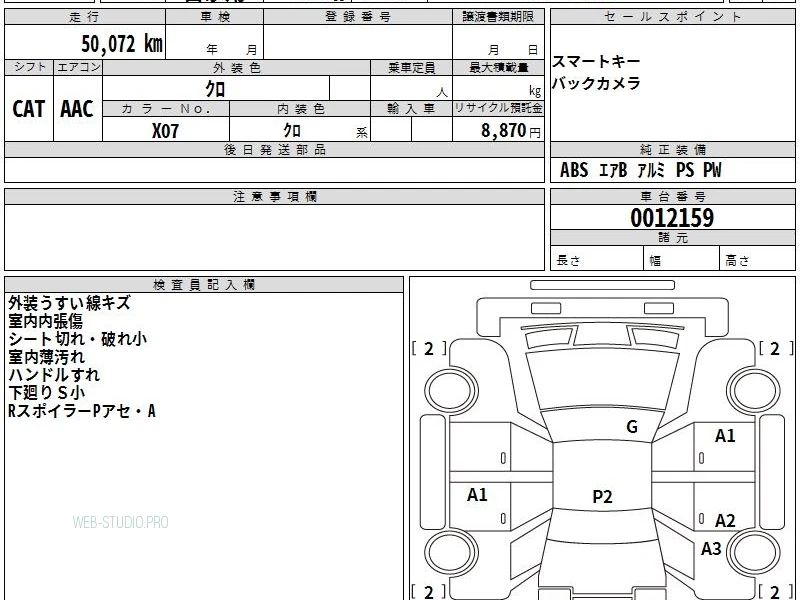Click the A1 mark beside the G mark
The width and height of the screenshot is (800, 600).
click(725, 436)
